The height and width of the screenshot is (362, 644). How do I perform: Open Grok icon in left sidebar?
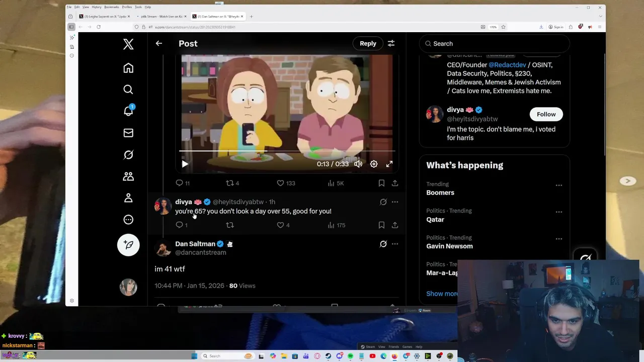coord(128,155)
